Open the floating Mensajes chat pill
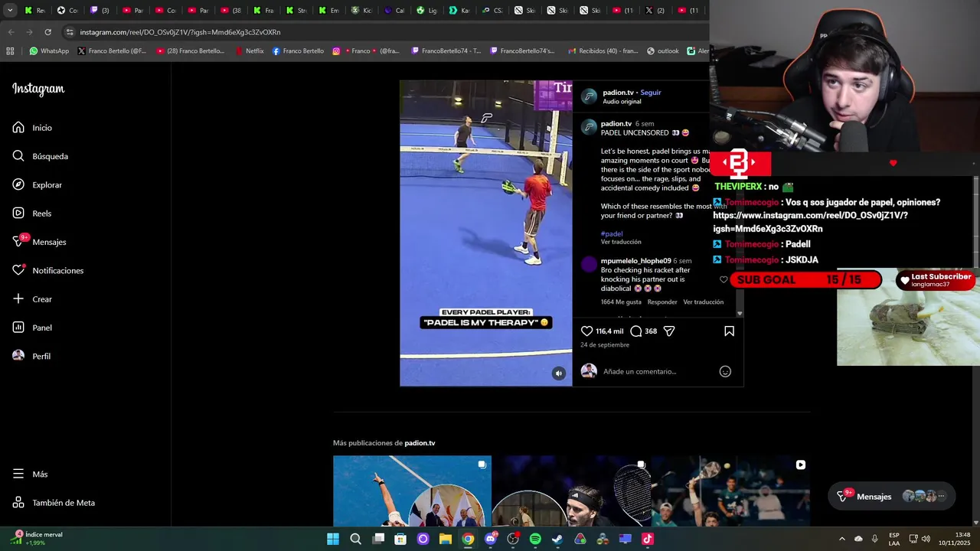Screen dimensions: 980x551 (892, 497)
